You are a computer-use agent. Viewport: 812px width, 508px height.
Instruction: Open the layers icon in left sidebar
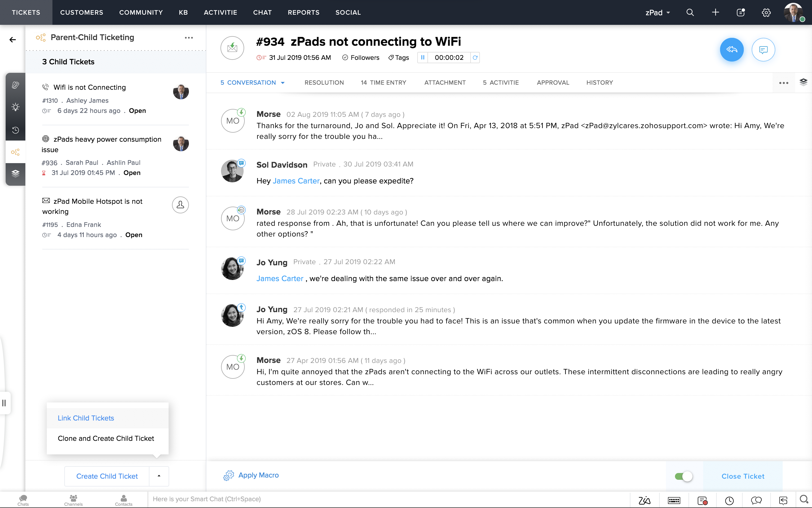(16, 174)
